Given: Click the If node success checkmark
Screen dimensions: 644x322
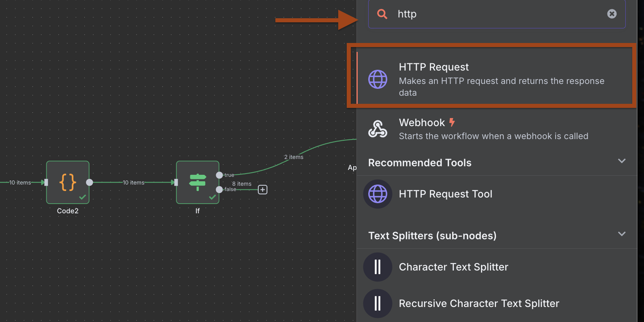Looking at the screenshot, I should pos(212,197).
